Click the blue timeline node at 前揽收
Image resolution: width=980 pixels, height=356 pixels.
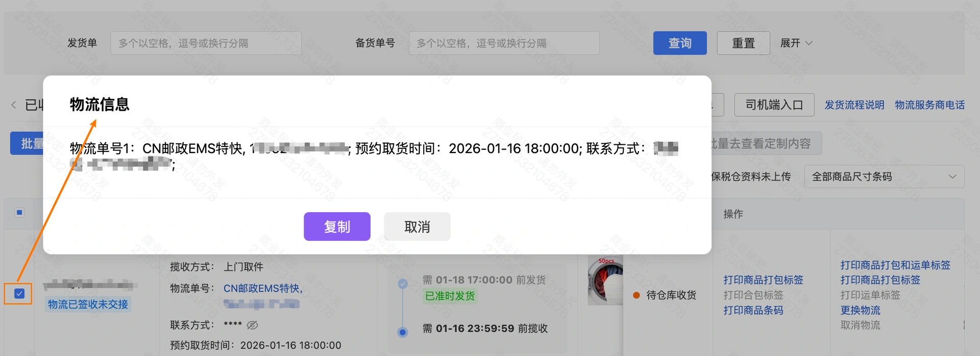pyautogui.click(x=403, y=333)
